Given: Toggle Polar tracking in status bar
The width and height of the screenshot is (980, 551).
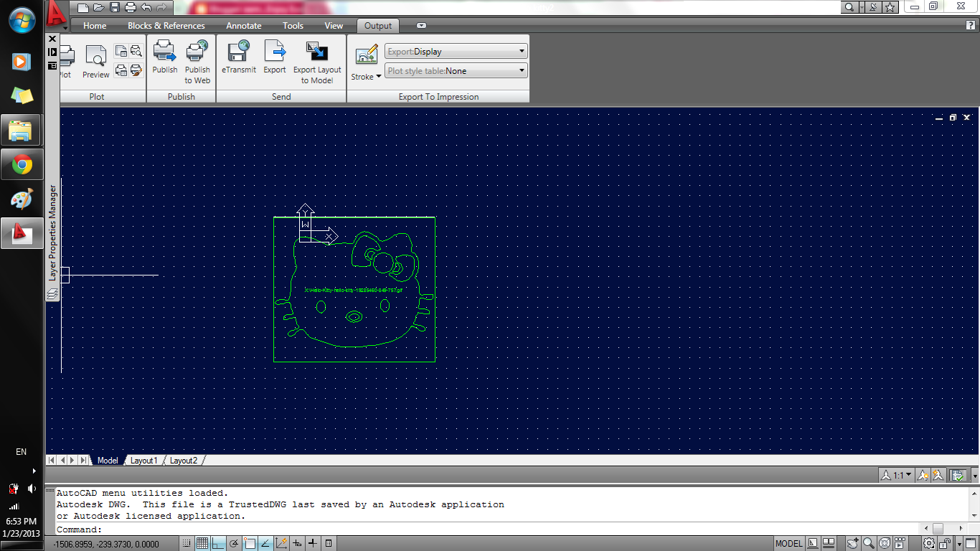Looking at the screenshot, I should [234, 543].
